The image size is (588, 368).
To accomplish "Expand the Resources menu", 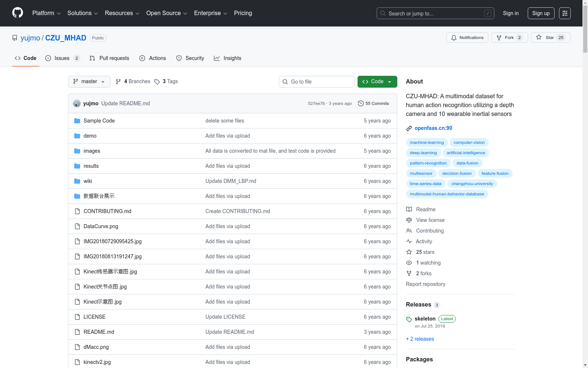I will pyautogui.click(x=122, y=13).
